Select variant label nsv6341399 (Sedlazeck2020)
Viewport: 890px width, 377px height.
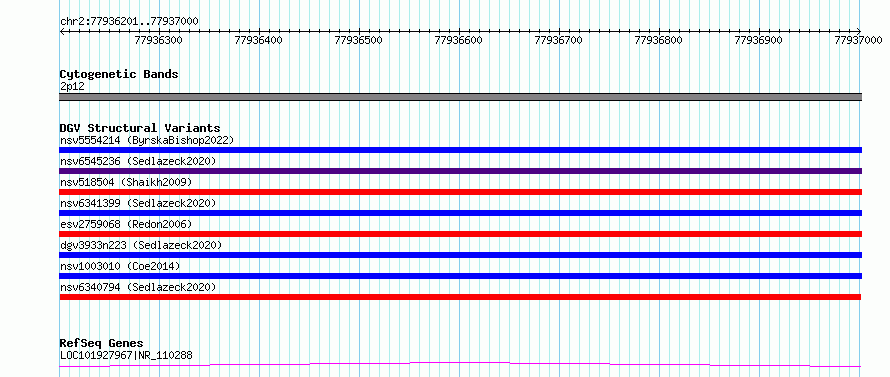point(138,203)
